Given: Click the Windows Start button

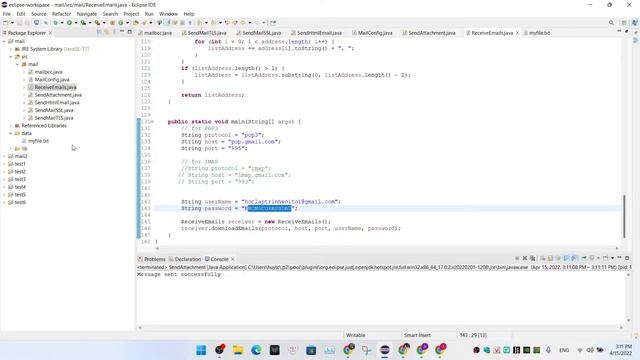Looking at the screenshot, I should (x=201, y=350).
